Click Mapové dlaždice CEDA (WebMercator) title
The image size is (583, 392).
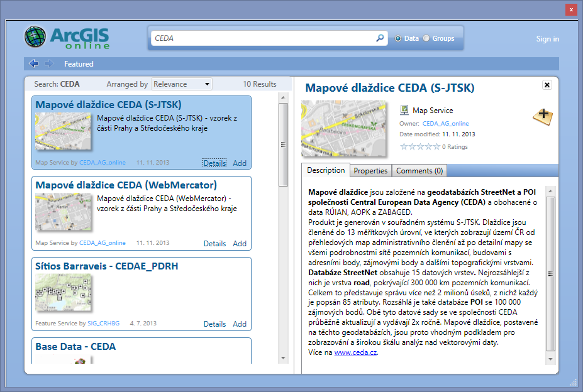(x=126, y=185)
